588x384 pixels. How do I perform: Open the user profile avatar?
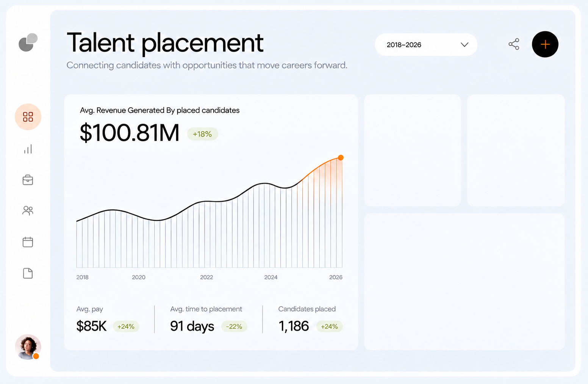[28, 347]
